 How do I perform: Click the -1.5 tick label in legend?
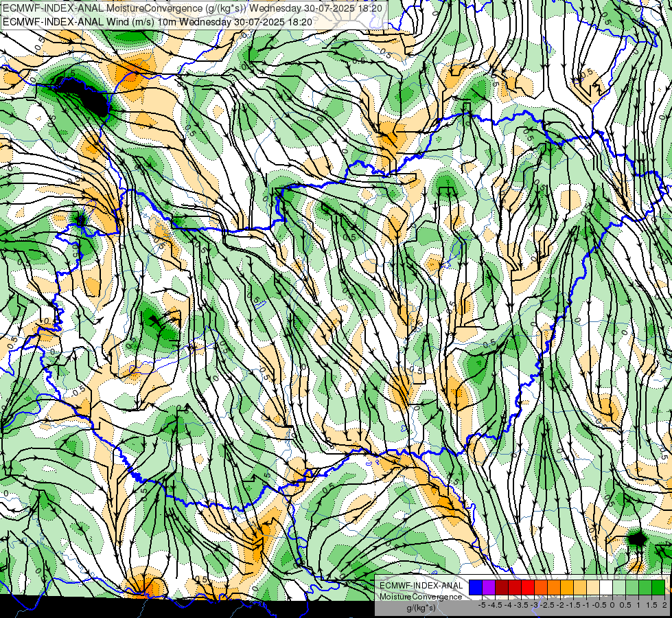[x=573, y=605]
